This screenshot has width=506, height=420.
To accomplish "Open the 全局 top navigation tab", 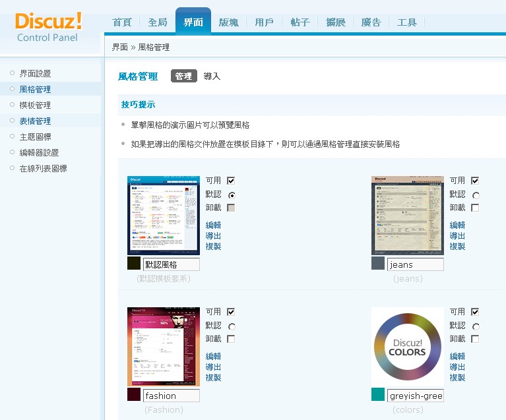I will tap(158, 22).
